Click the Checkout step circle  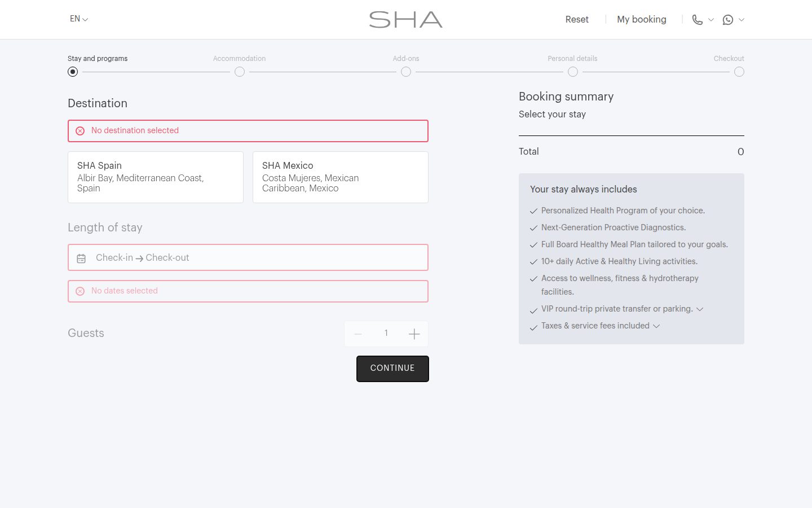tap(739, 72)
